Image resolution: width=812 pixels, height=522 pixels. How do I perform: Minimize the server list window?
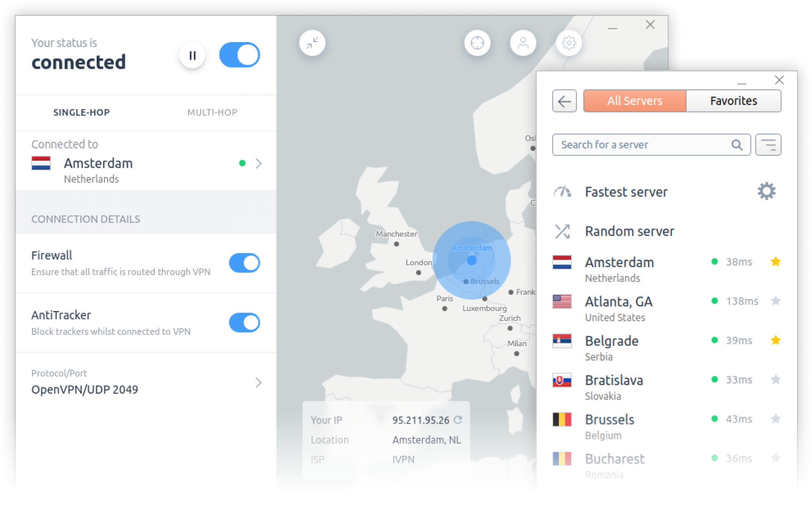(x=741, y=83)
